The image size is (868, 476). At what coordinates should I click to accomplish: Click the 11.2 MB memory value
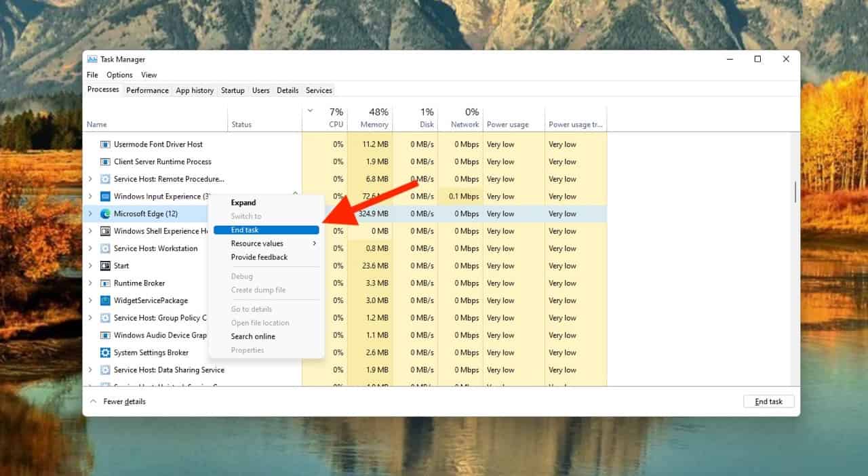tap(375, 144)
